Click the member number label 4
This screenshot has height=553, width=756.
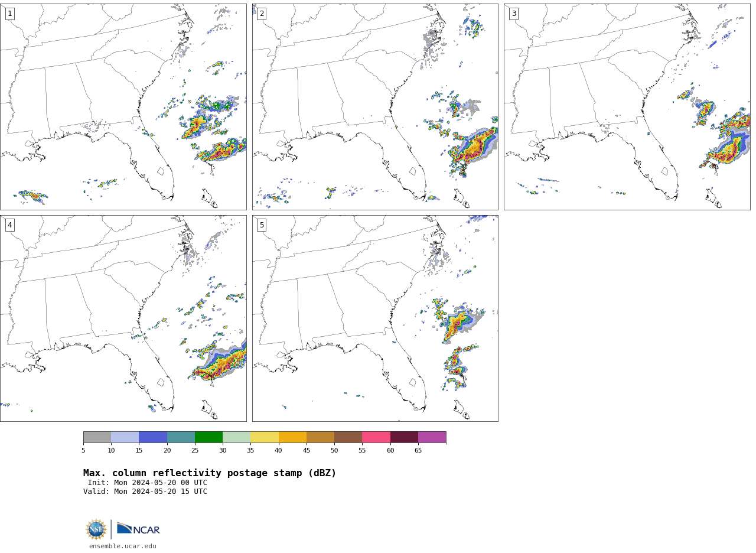9,225
